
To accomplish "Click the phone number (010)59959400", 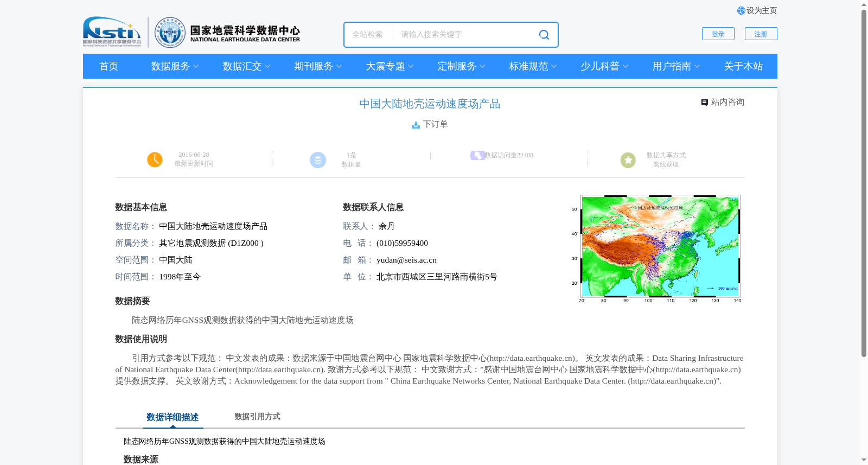I will point(402,244).
